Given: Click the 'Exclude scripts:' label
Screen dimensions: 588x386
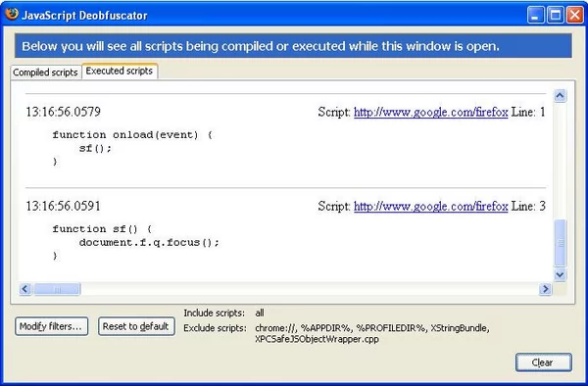Looking at the screenshot, I should click(215, 328).
